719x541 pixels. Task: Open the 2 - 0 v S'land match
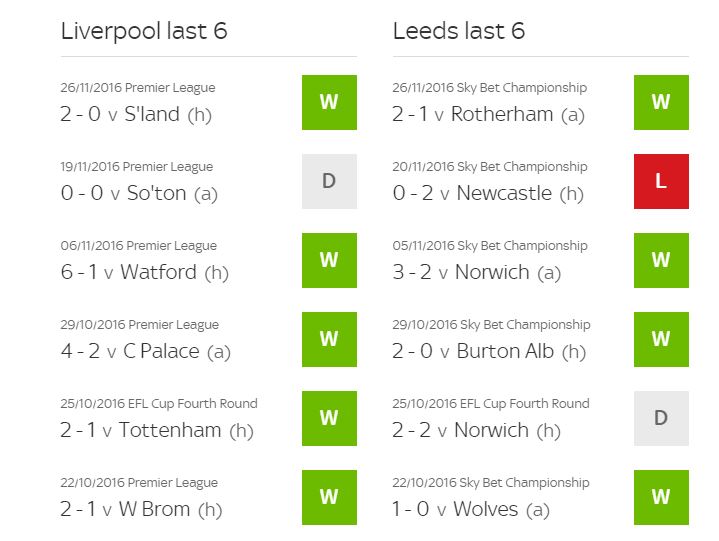pos(134,114)
